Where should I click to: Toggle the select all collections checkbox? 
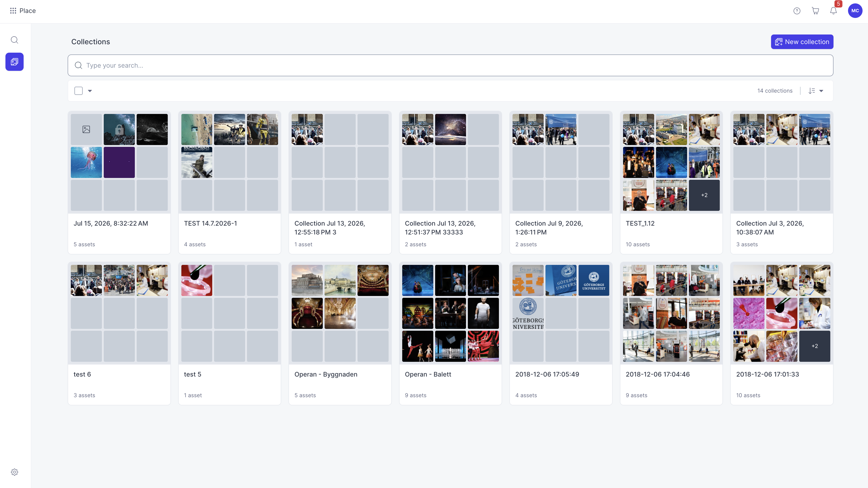(x=79, y=91)
